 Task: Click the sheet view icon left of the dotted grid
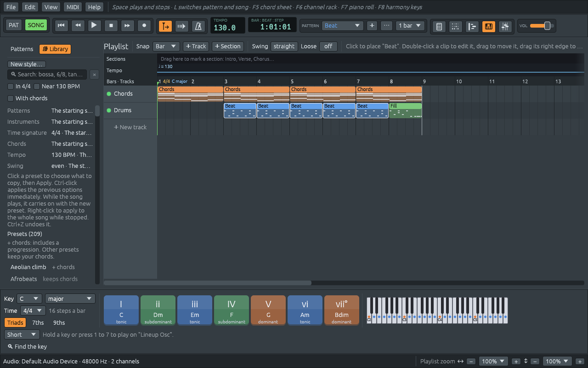point(439,26)
